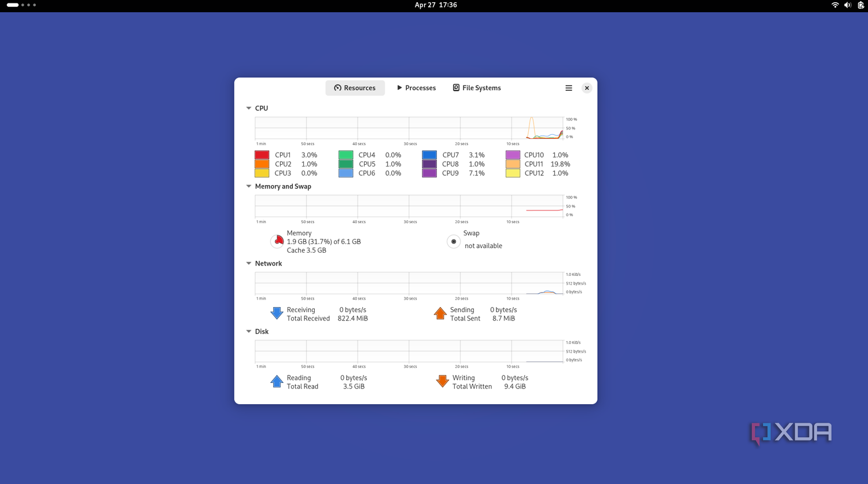This screenshot has width=868, height=484.
Task: Edit the CPU10 magenta color swatch
Action: pos(513,155)
